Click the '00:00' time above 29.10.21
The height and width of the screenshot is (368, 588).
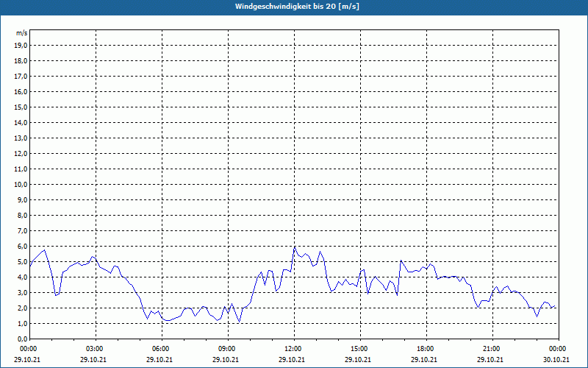coord(29,349)
